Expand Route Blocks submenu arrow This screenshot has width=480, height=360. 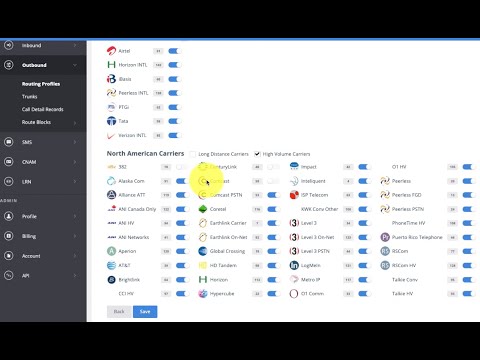75,122
